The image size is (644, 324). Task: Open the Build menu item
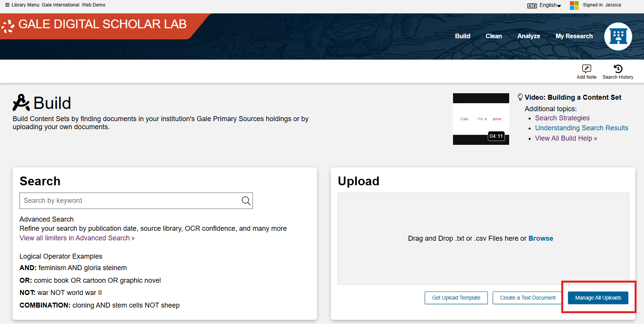[x=463, y=36]
